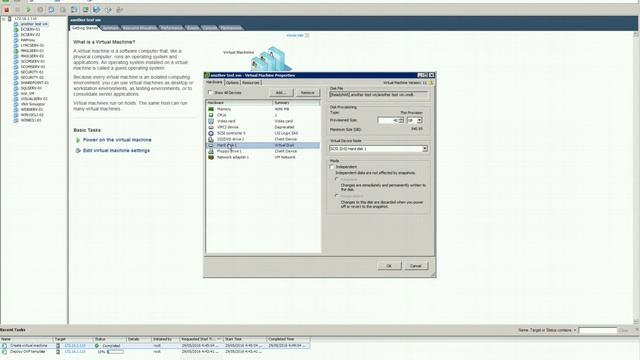Enable the Show All Devices checkbox
Viewport: 640px width, 360px height.
[x=211, y=93]
